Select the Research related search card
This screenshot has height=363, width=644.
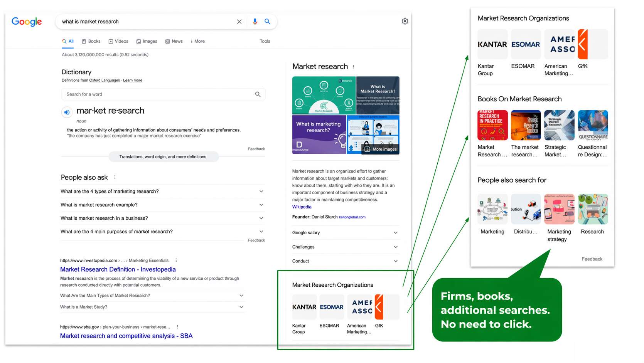593,214
